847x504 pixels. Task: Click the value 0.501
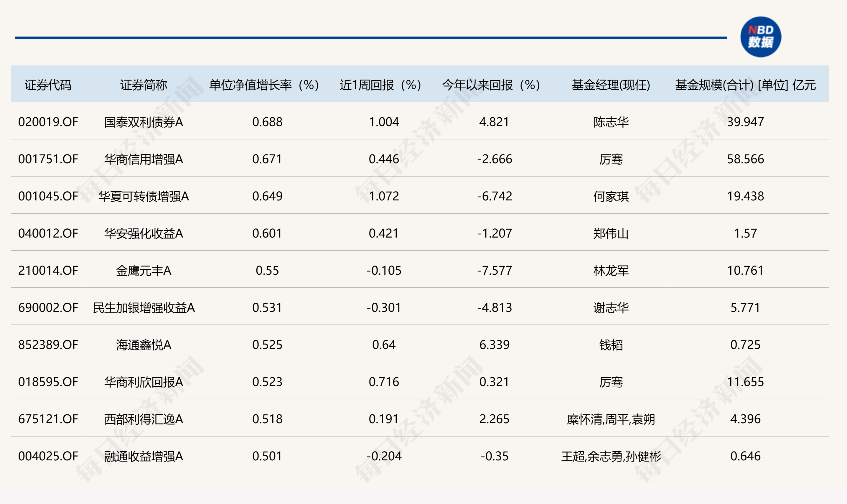(x=267, y=456)
